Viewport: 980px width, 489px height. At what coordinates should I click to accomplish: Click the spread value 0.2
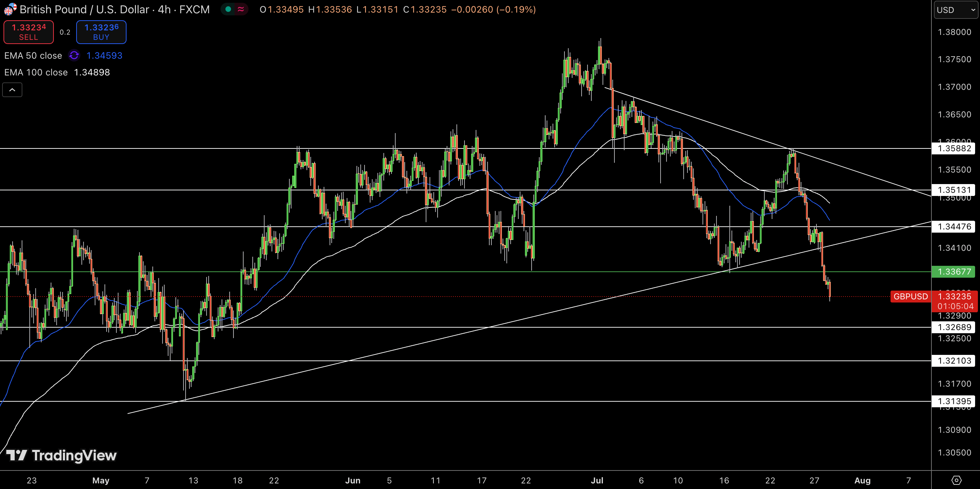coord(65,32)
